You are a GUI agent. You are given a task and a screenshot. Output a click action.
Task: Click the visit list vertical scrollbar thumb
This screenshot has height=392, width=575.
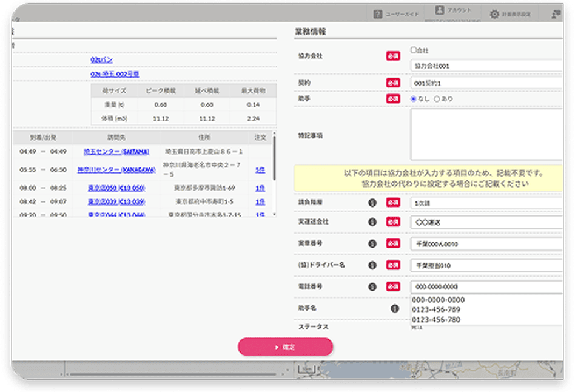(274, 158)
